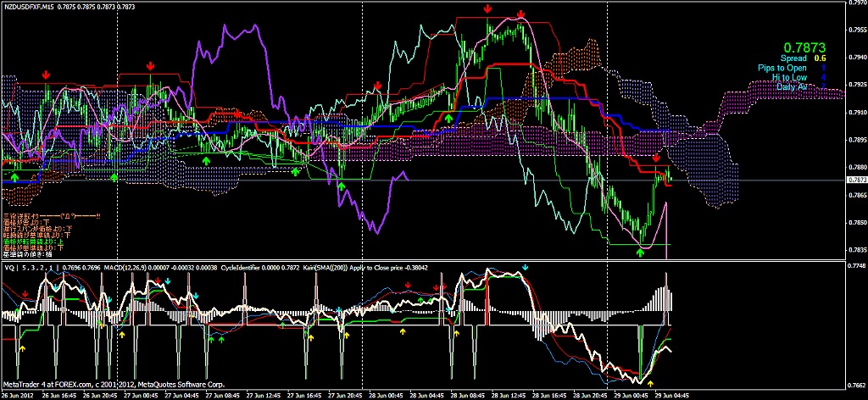Click the green Japanese status line in the Ichimoku text block
868x400 pixels.
pos(34,242)
